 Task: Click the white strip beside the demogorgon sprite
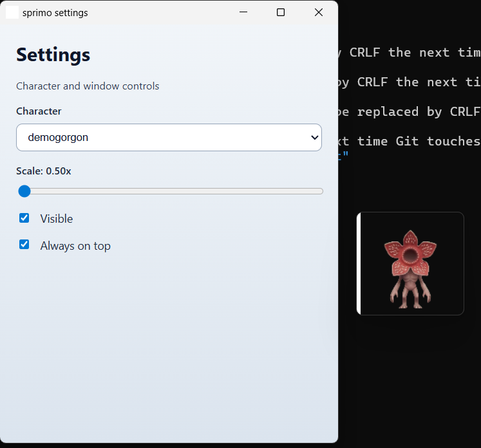359,264
